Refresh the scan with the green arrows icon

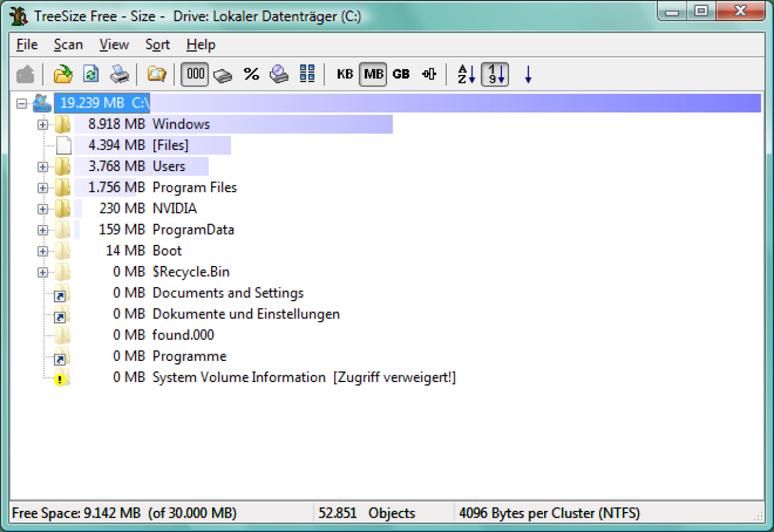pos(91,74)
